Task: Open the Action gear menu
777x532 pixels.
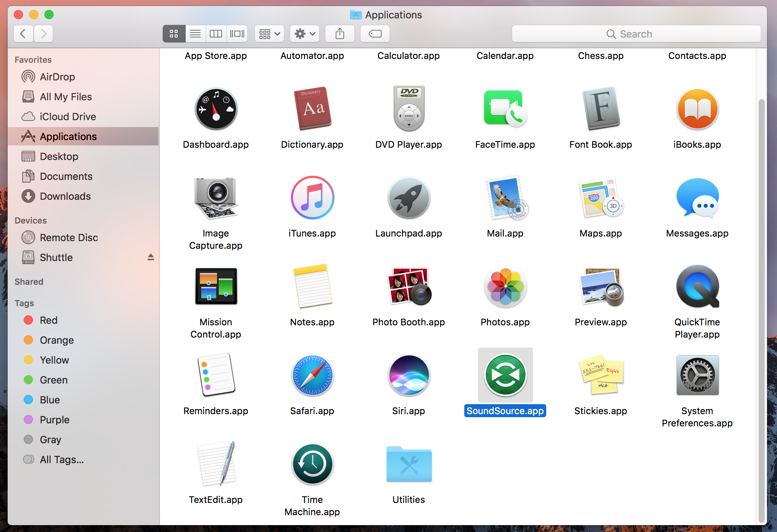Action: [305, 34]
